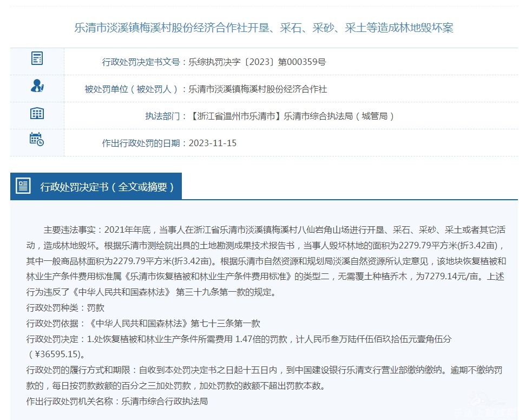Click the 被处罚单位（被处罚人）field label
Image resolution: width=519 pixels, height=420 pixels.
(132, 89)
